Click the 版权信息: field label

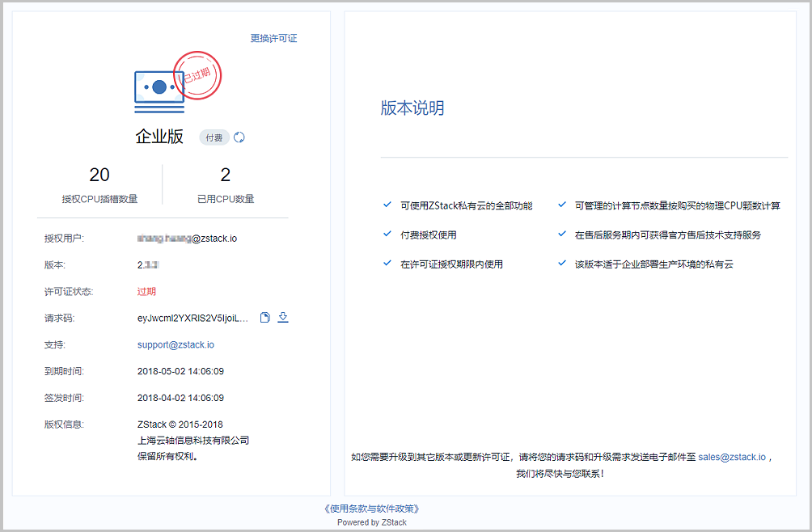click(x=64, y=425)
